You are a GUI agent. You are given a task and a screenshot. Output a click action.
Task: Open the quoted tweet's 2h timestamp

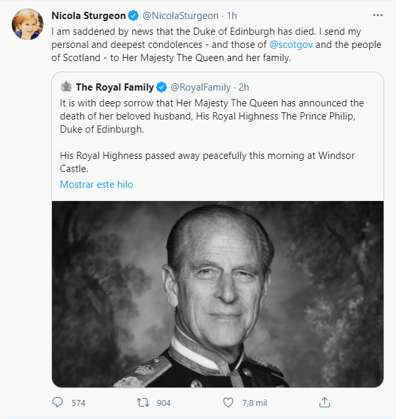pos(244,87)
